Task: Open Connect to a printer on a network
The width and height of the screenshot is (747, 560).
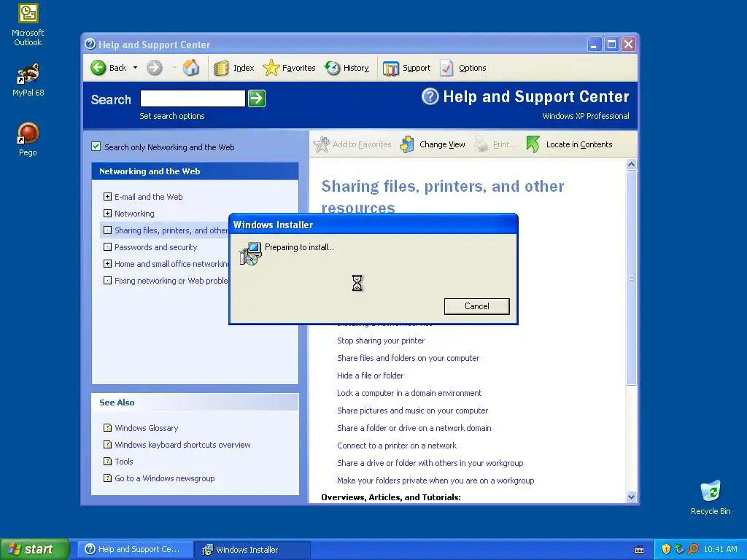Action: (x=397, y=446)
